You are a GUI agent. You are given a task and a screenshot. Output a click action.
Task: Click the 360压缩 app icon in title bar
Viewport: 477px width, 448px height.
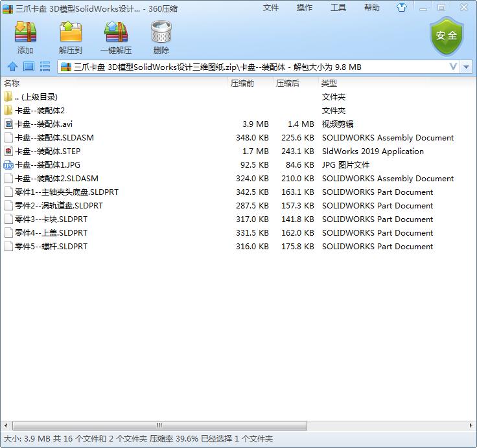coord(8,9)
